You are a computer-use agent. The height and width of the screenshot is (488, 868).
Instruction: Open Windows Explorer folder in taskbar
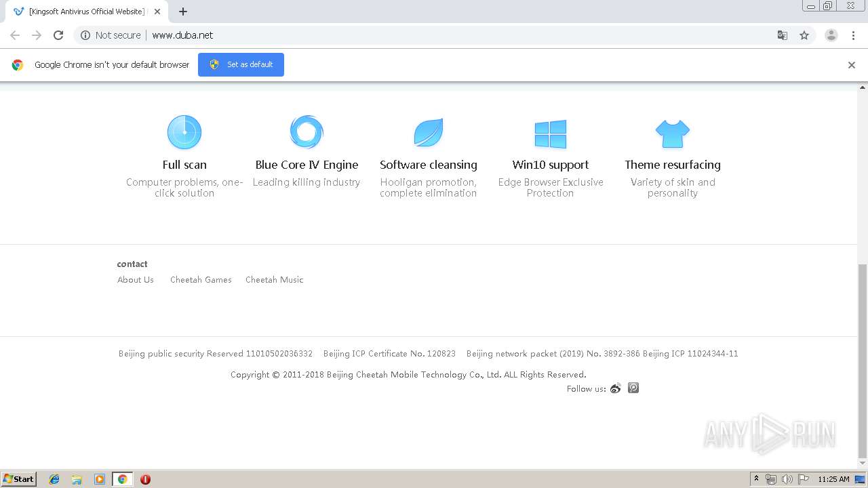coord(77,479)
